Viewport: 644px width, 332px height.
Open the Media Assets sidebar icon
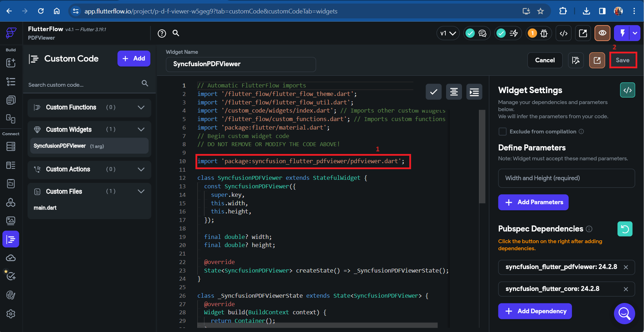[11, 221]
